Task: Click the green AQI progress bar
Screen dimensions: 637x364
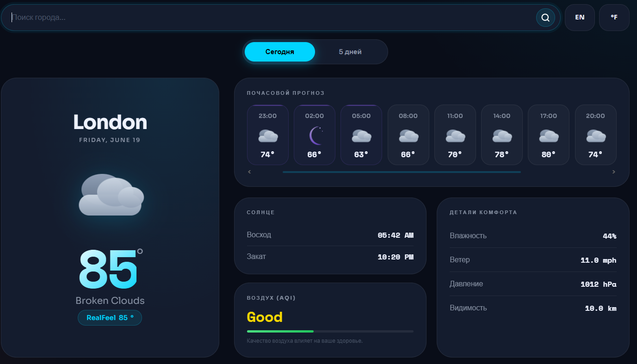Action: [x=280, y=331]
